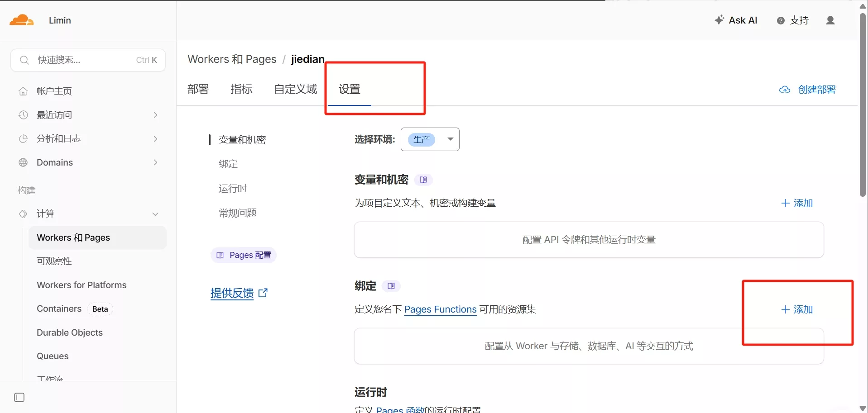The image size is (868, 413).
Task: Click the Pages 函数 link under 运行时
Action: [400, 409]
